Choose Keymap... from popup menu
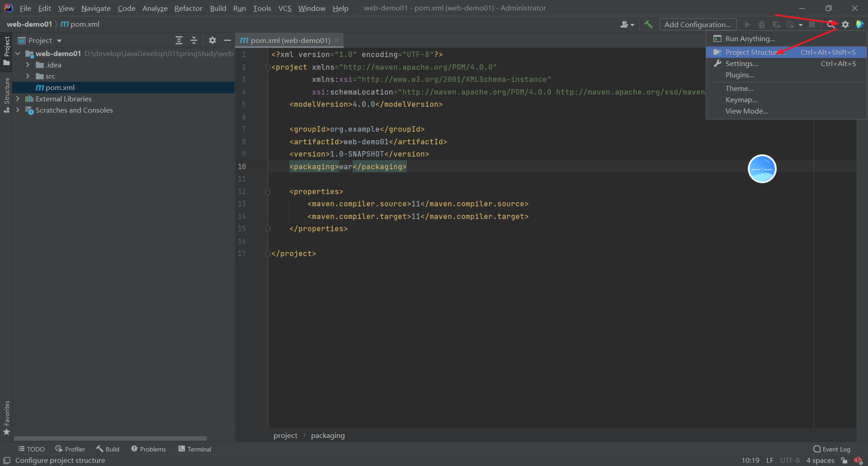Image resolution: width=868 pixels, height=466 pixels. click(786, 100)
